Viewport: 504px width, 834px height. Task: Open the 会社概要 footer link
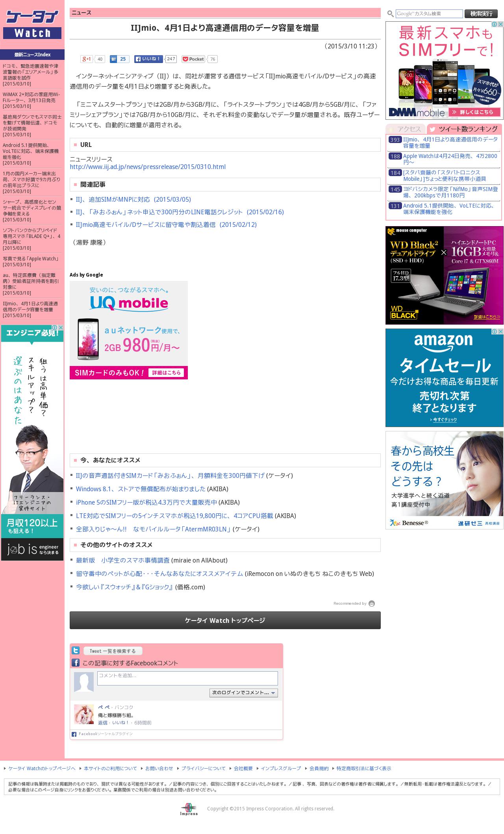[243, 768]
